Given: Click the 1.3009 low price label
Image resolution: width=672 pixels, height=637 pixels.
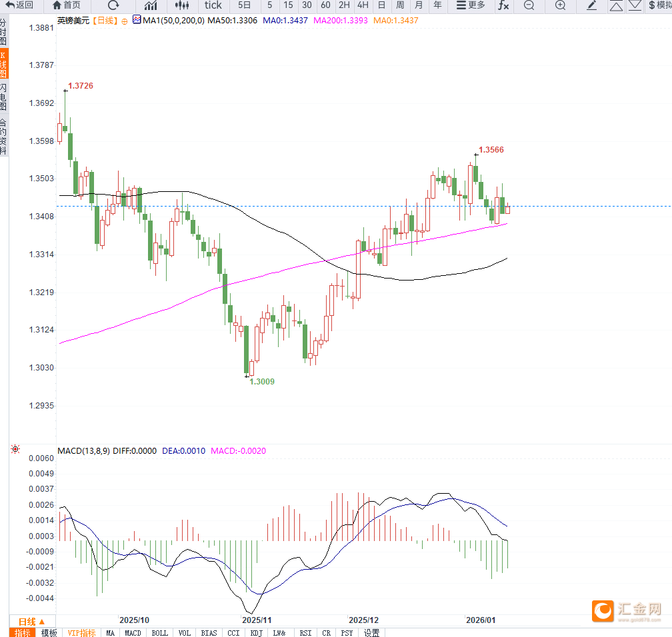Looking at the screenshot, I should click(262, 381).
